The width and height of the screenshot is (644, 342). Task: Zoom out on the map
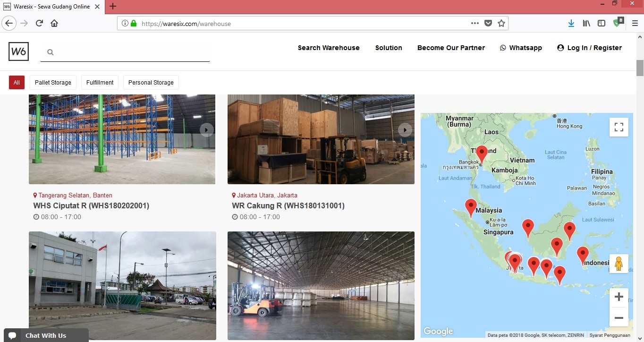click(x=619, y=317)
